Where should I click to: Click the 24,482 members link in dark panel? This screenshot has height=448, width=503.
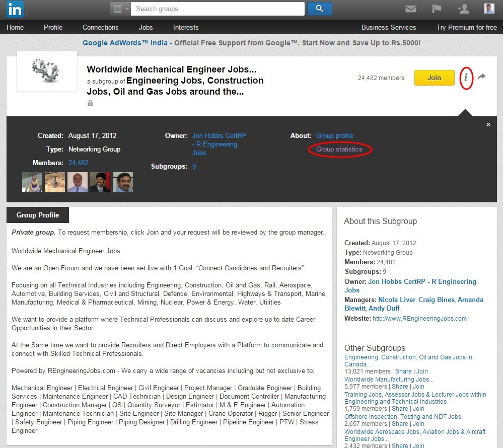coord(78,163)
